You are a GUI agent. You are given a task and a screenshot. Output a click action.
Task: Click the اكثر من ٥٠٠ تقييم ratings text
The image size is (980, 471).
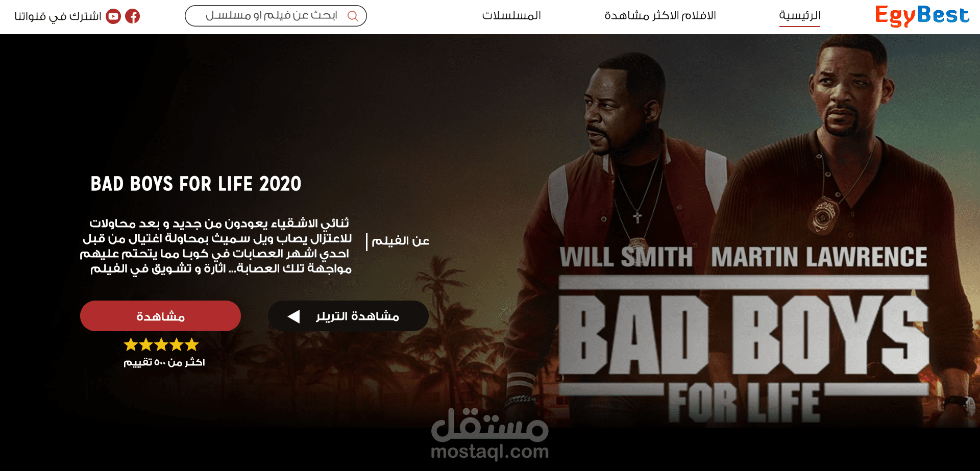[164, 362]
